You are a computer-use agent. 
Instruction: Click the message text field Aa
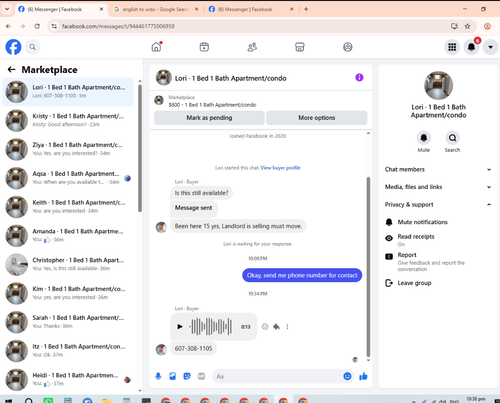[x=276, y=376]
